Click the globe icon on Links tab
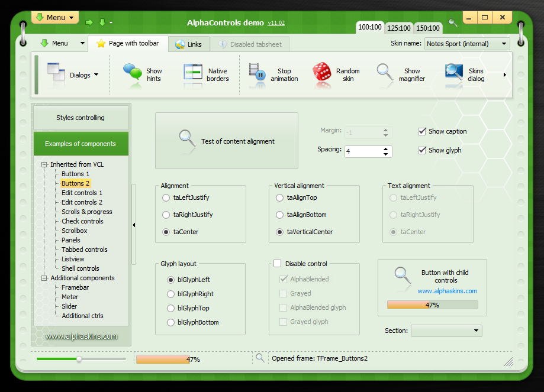The width and height of the screenshot is (544, 392). coord(180,44)
